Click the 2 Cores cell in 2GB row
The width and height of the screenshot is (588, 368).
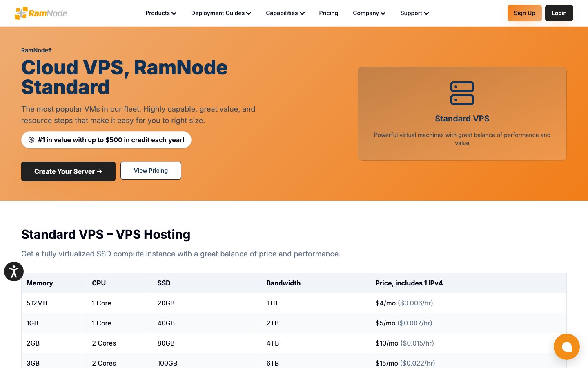tap(119, 343)
